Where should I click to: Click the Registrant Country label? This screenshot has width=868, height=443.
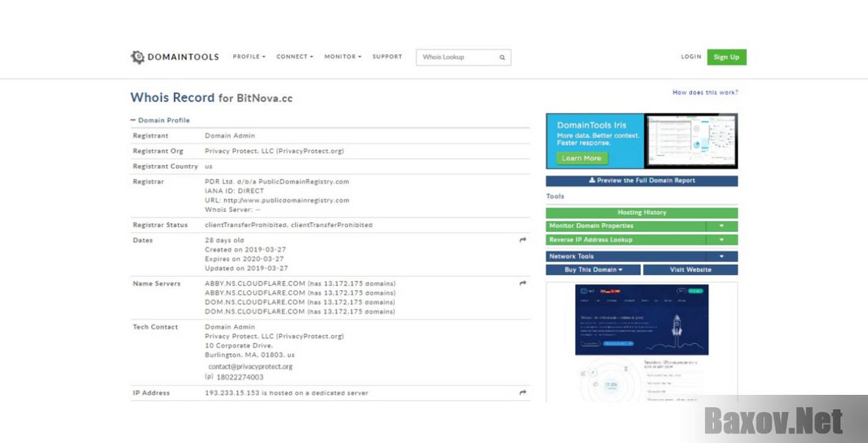click(166, 166)
